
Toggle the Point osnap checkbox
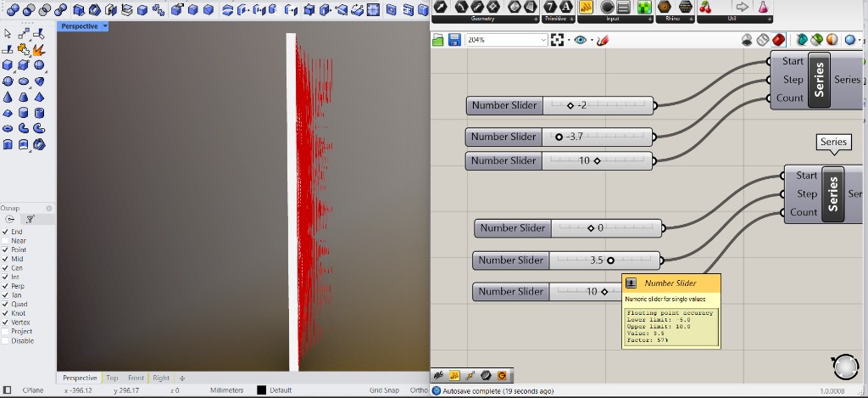pos(6,250)
